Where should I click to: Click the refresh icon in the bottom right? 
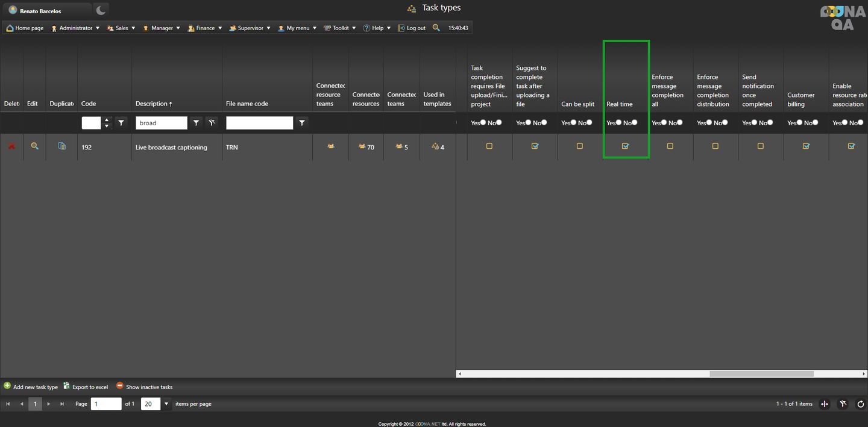coord(861,404)
